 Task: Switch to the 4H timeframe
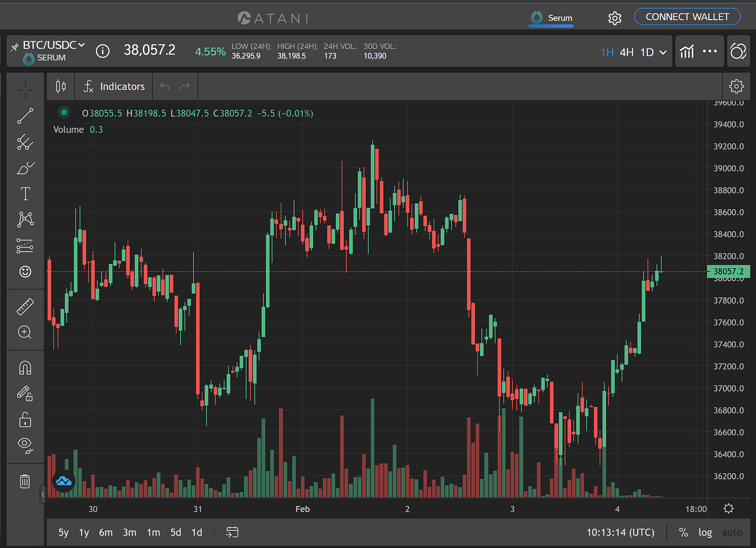pyautogui.click(x=627, y=52)
